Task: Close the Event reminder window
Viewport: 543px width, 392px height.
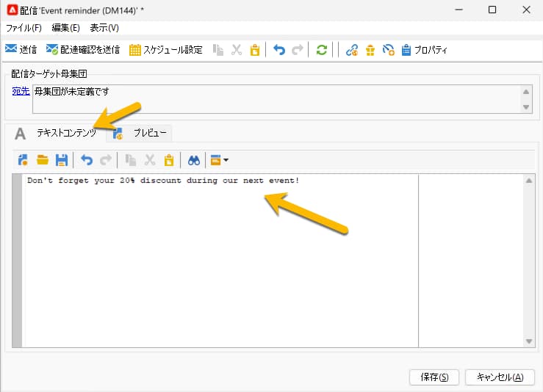Action: click(526, 10)
